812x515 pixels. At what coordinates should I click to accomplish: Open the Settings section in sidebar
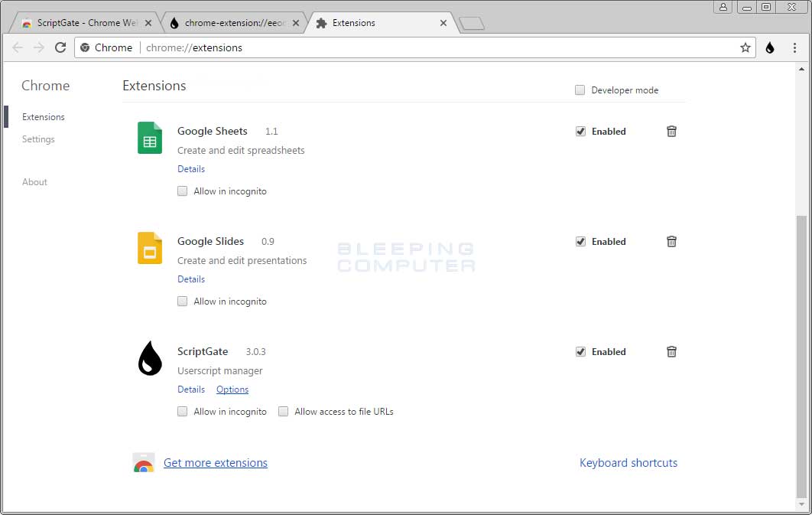pyautogui.click(x=38, y=139)
